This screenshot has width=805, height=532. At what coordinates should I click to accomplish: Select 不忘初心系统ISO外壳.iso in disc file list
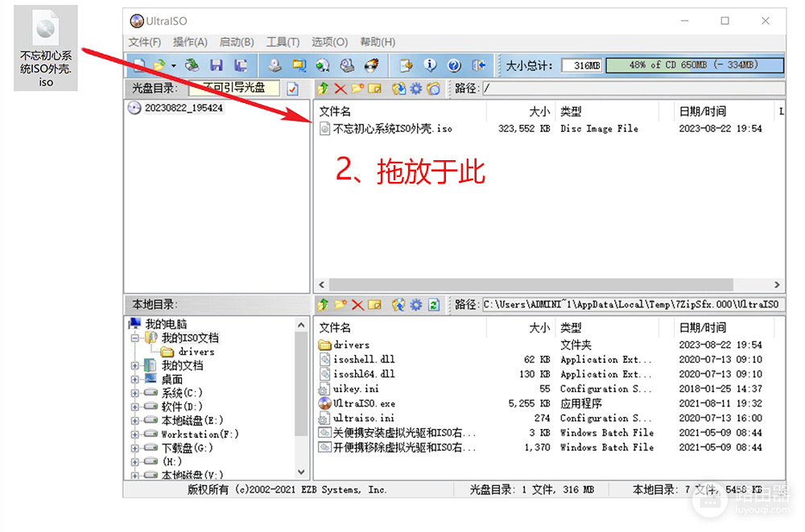(x=392, y=129)
